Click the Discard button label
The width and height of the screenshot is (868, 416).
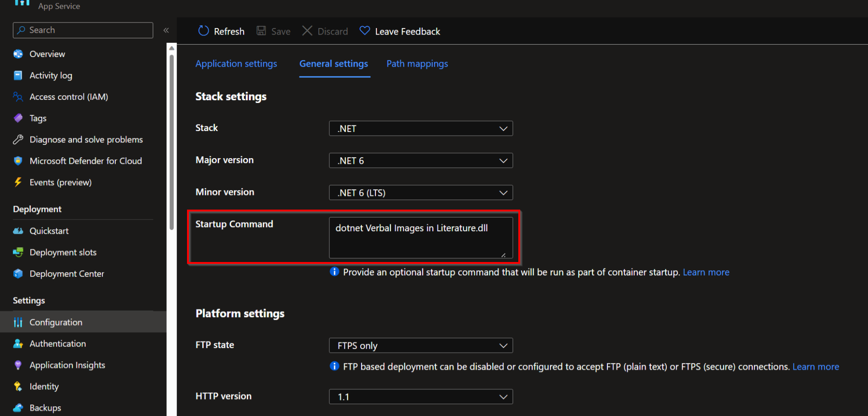(x=333, y=31)
